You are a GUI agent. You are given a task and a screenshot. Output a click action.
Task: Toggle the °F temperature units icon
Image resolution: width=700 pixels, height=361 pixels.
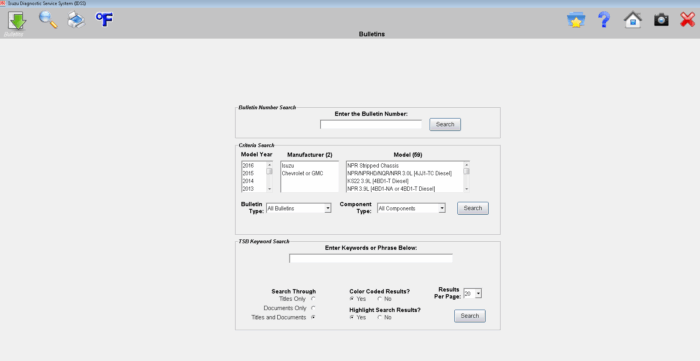point(104,19)
